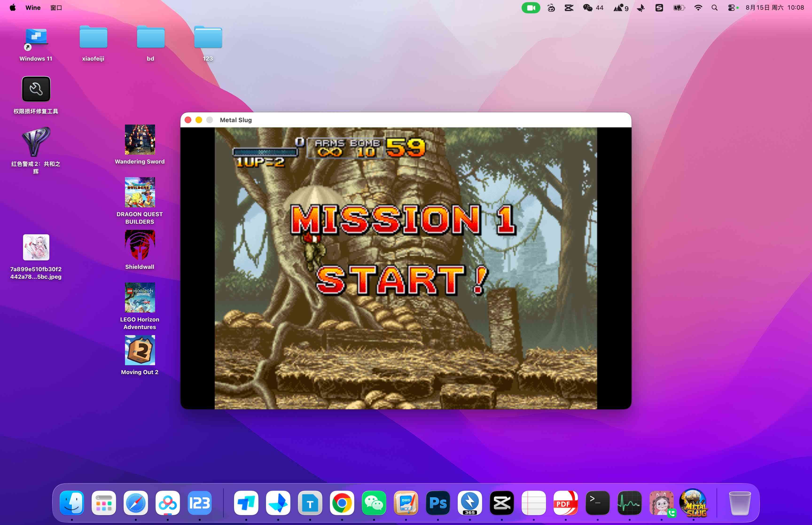Screen dimensions: 812x525
Task: Click the Metal Slug window title text
Action: (236, 120)
